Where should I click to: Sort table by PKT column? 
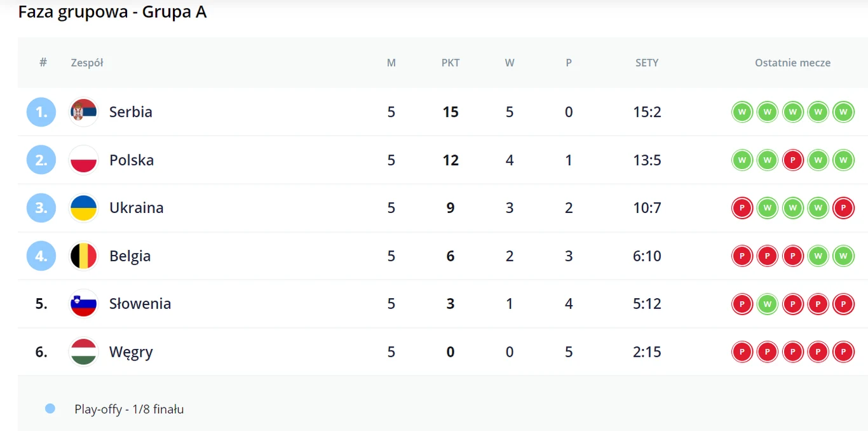(x=451, y=63)
